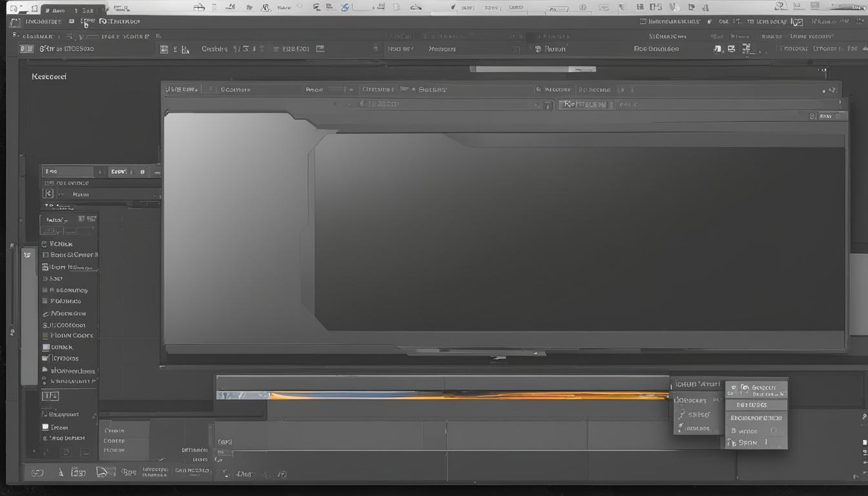Click the blue pen icon in the top toolbar

(345, 7)
